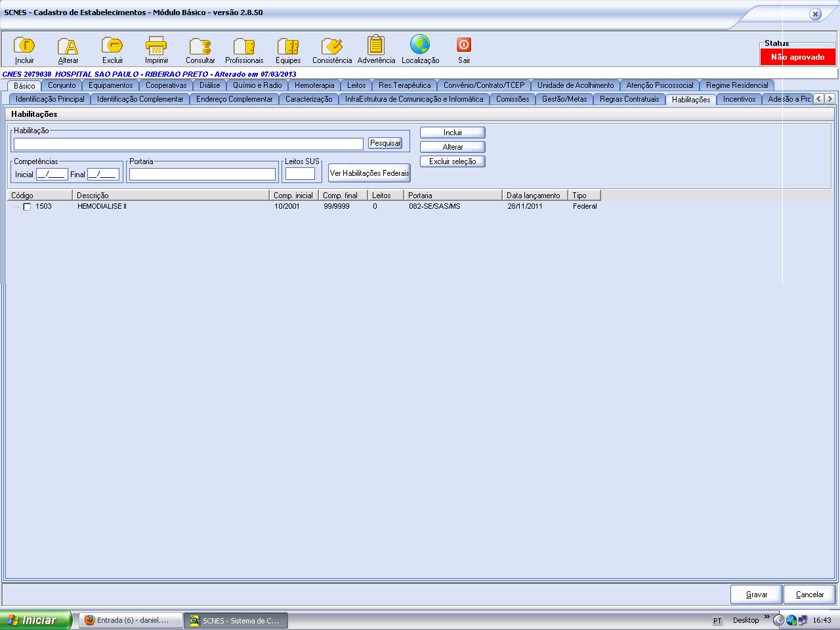The height and width of the screenshot is (630, 840).
Task: Click the Alterar toolbar icon
Action: (x=68, y=46)
